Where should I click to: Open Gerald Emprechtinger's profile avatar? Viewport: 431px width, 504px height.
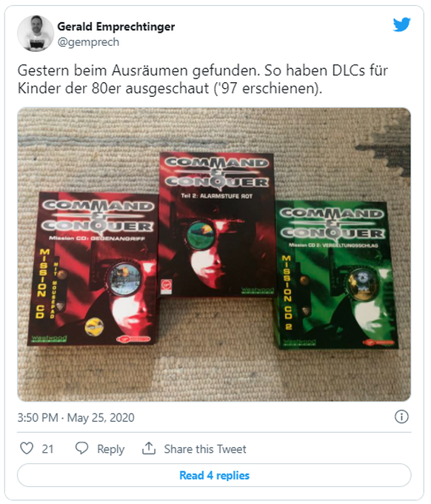(x=36, y=33)
